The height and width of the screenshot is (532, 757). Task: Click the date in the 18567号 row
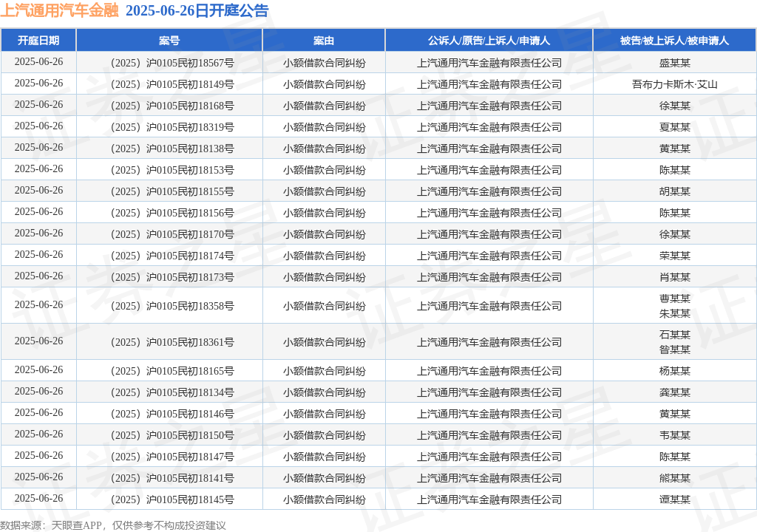tap(38, 62)
